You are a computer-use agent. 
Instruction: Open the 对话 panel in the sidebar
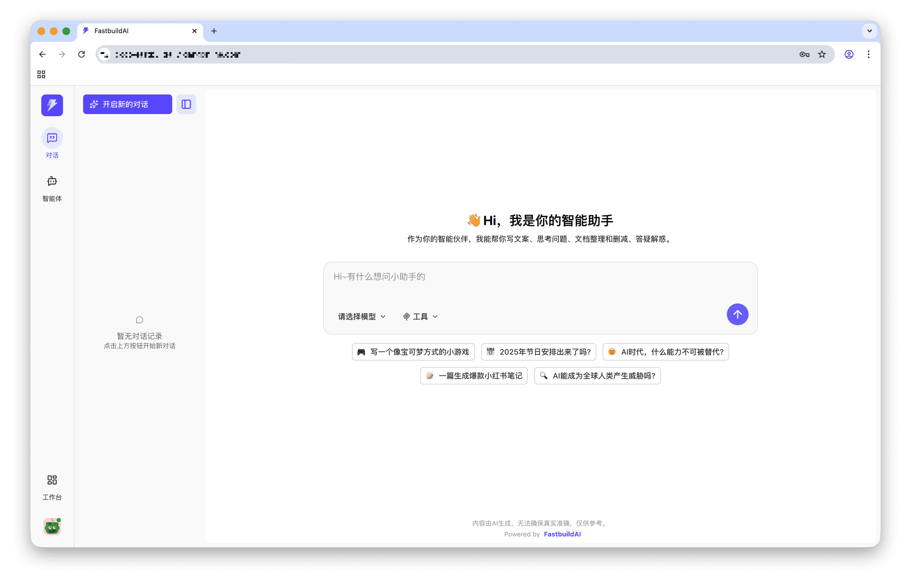(52, 143)
